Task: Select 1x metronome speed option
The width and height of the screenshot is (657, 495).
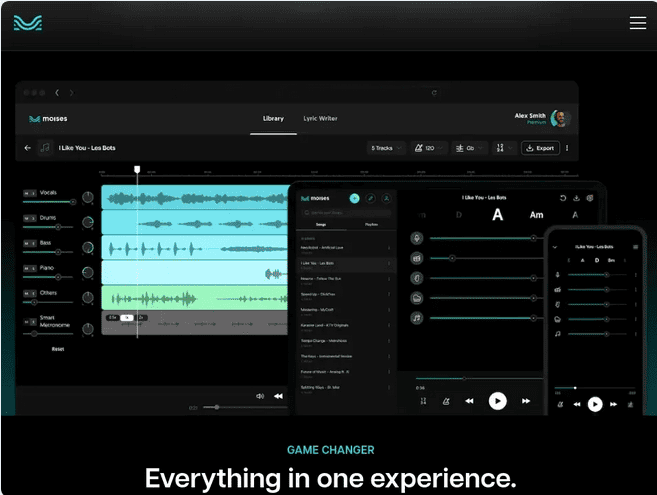Action: tap(127, 318)
